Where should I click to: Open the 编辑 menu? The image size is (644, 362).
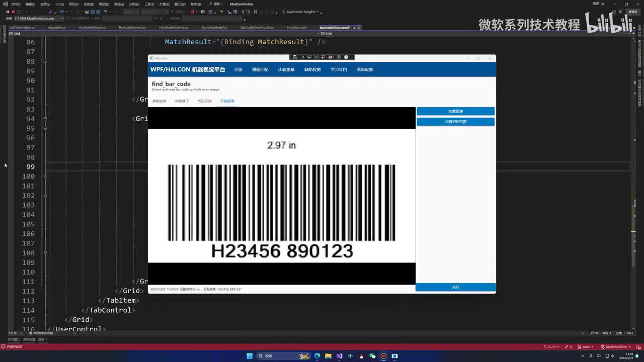(x=30, y=4)
